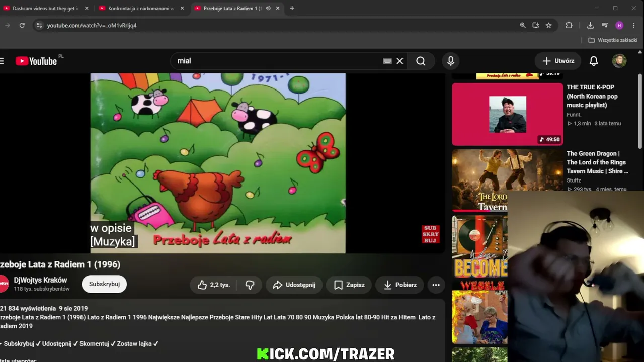Bookmark this page with the star icon
Screen dimensions: 644x362
pos(549,25)
